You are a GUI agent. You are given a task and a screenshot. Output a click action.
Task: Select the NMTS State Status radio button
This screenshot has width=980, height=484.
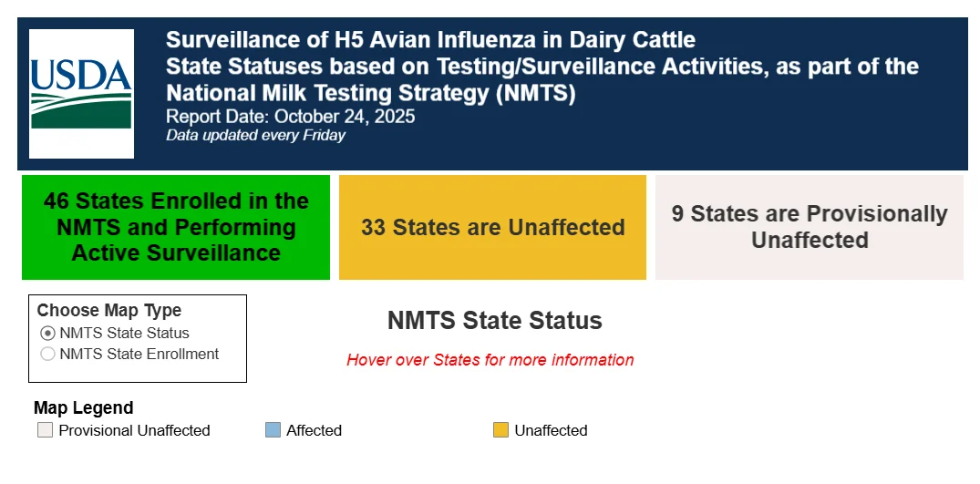(x=47, y=333)
